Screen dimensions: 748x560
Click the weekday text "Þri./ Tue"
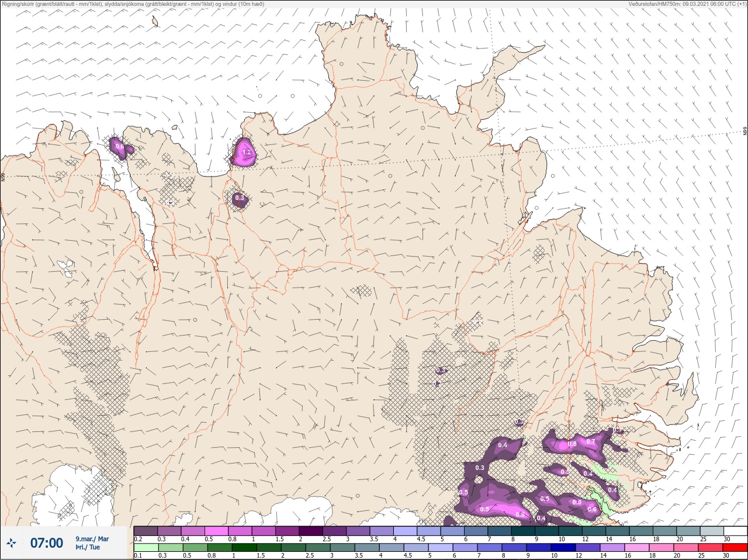point(87,547)
